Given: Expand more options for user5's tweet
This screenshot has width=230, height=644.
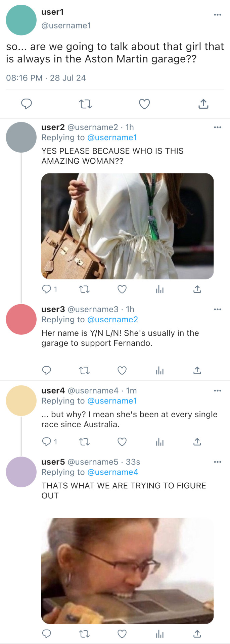Looking at the screenshot, I should tap(218, 462).
